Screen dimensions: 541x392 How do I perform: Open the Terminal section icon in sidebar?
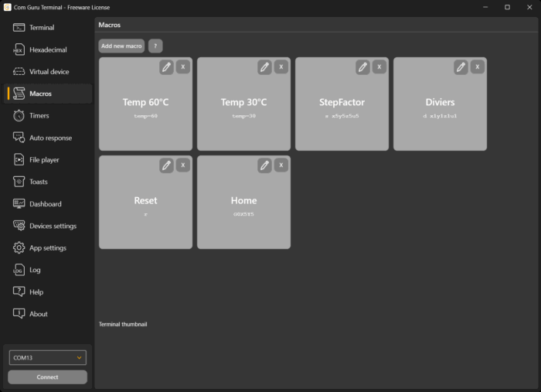(19, 28)
